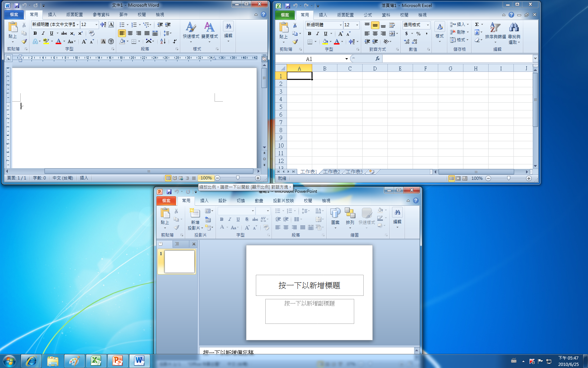The height and width of the screenshot is (368, 588).
Task: Toggle strikethrough in Word's font group
Action: [x=64, y=33]
